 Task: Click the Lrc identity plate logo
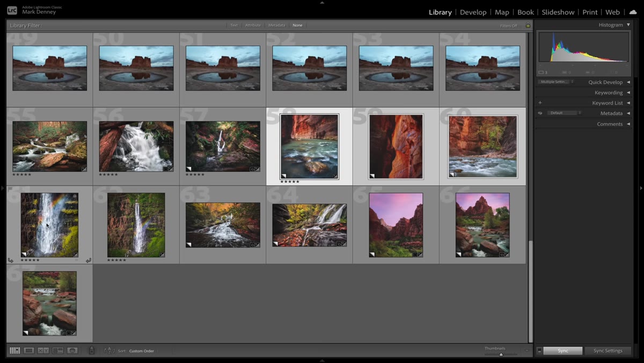click(x=12, y=10)
